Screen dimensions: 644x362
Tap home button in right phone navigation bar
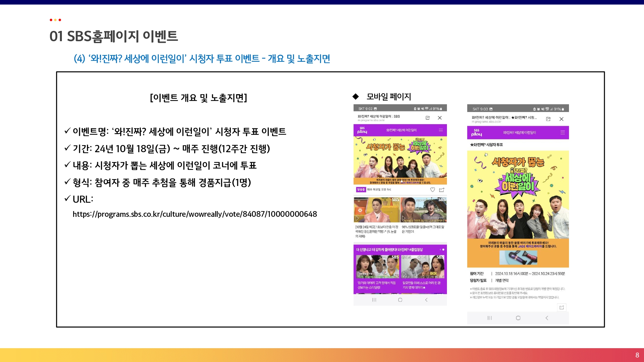tap(518, 318)
